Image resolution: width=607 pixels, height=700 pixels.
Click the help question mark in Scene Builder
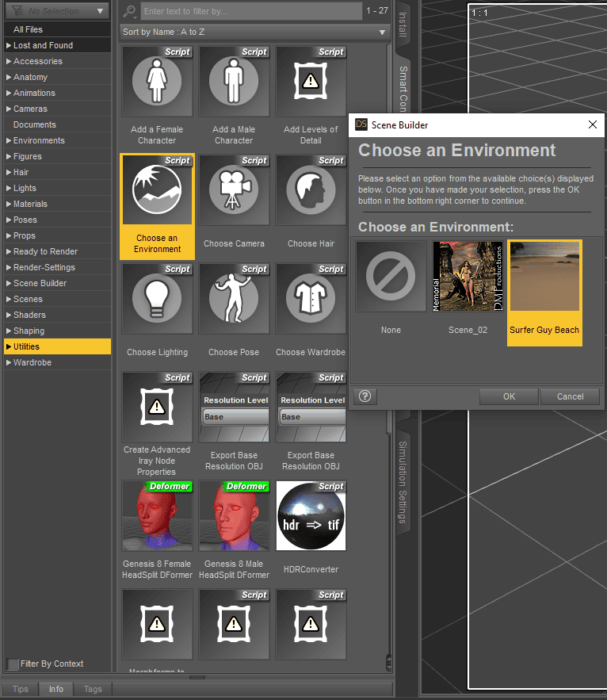[x=365, y=396]
